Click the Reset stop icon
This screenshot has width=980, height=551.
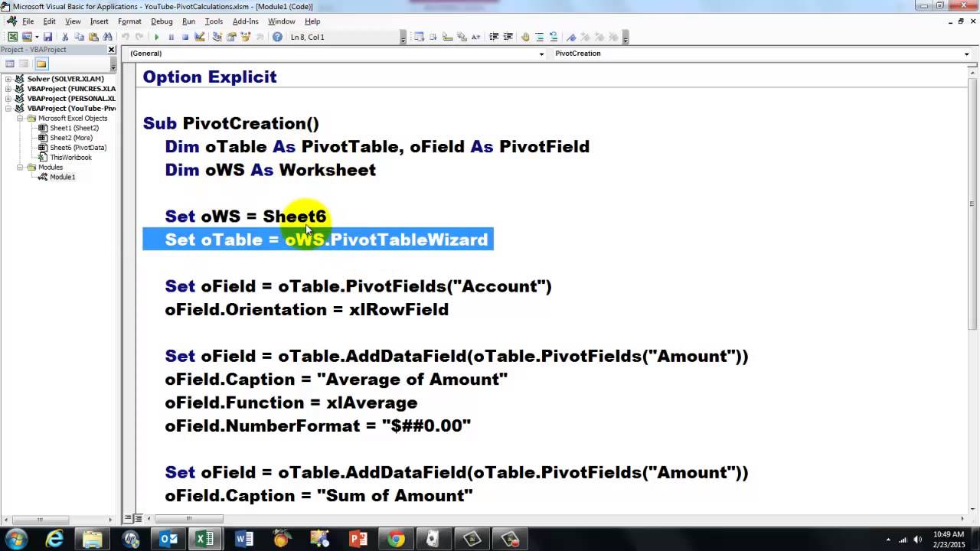(x=185, y=37)
